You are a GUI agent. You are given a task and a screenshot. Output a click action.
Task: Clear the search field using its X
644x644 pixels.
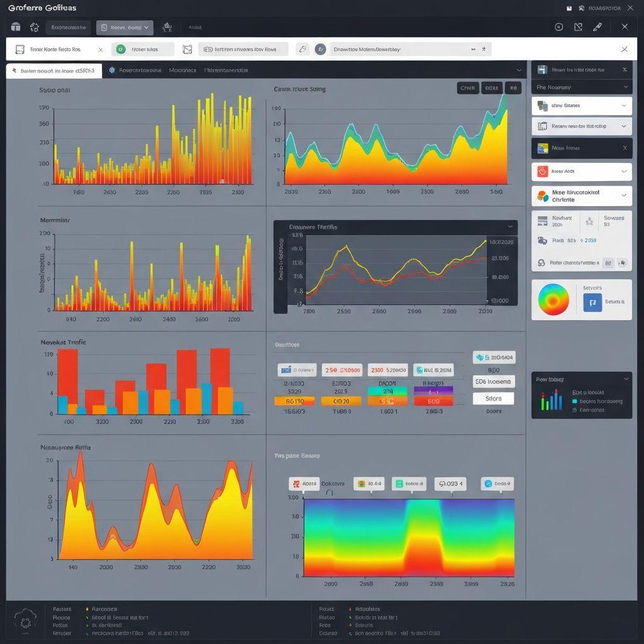(101, 48)
